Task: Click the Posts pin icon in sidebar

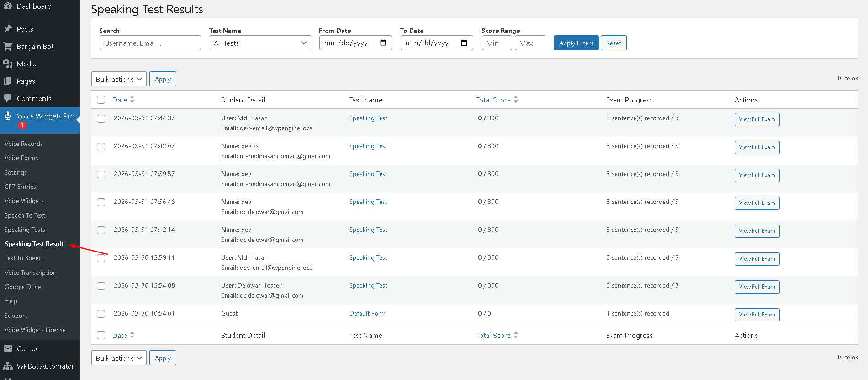Action: point(8,29)
